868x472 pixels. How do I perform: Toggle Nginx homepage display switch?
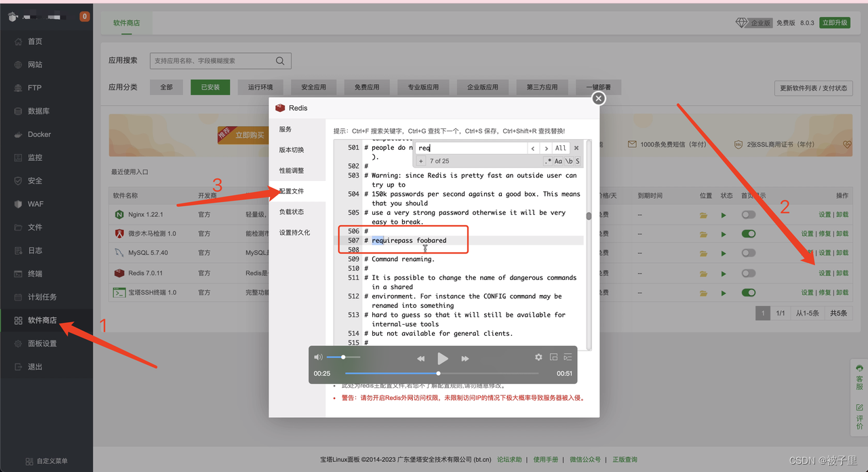(x=749, y=214)
